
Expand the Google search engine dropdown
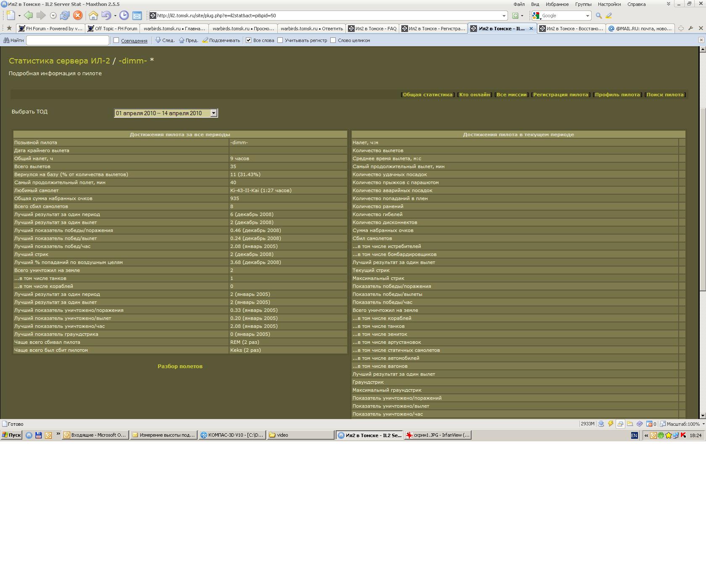[x=587, y=16]
